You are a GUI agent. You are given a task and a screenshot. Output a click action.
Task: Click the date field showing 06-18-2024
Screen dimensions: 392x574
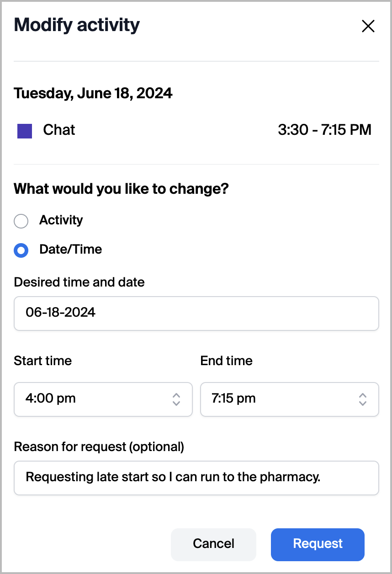click(x=196, y=313)
